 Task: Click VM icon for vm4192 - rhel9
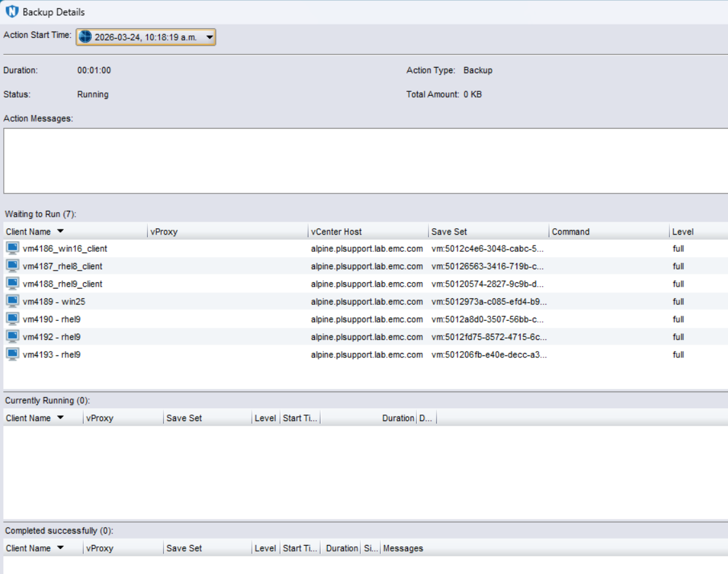tap(13, 337)
